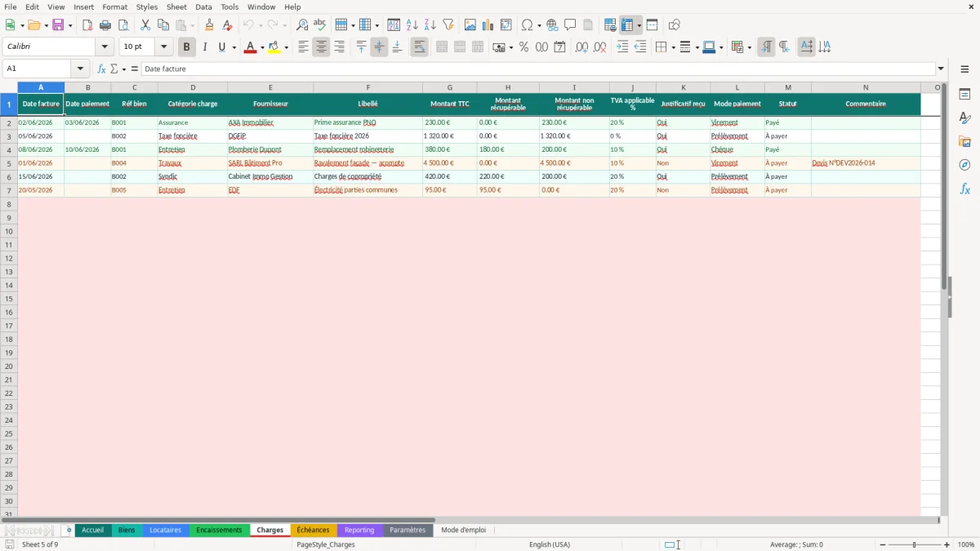Open Function Wizard fx icon
980x551 pixels.
click(101, 69)
